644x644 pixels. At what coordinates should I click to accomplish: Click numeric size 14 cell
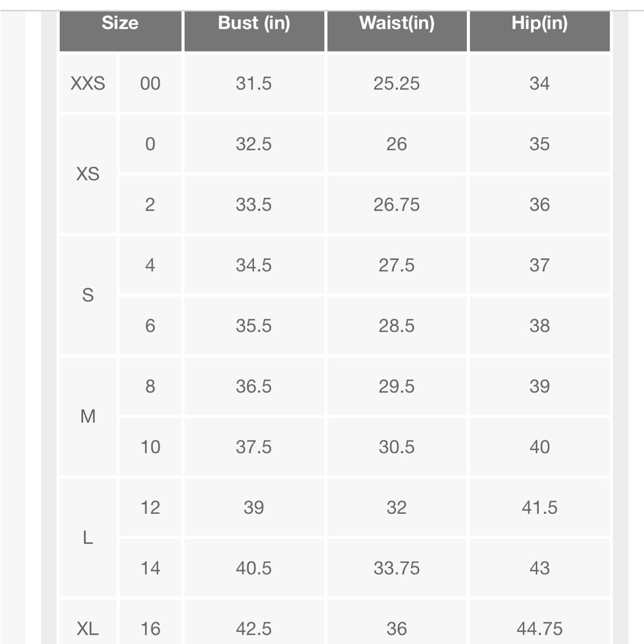point(150,568)
